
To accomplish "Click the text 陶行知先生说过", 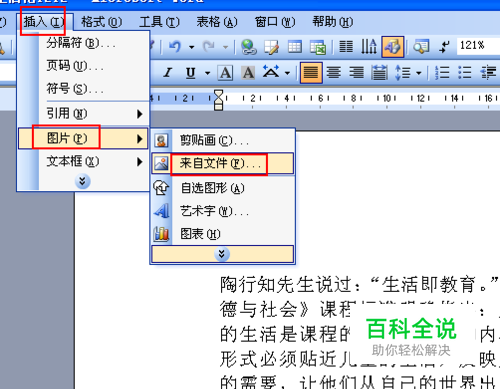I will pyautogui.click(x=285, y=285).
